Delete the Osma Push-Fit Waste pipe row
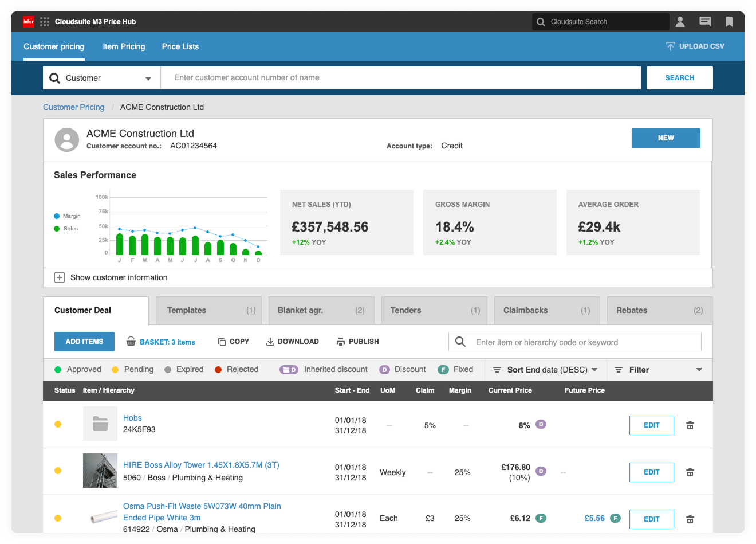756x544 pixels. (x=690, y=519)
